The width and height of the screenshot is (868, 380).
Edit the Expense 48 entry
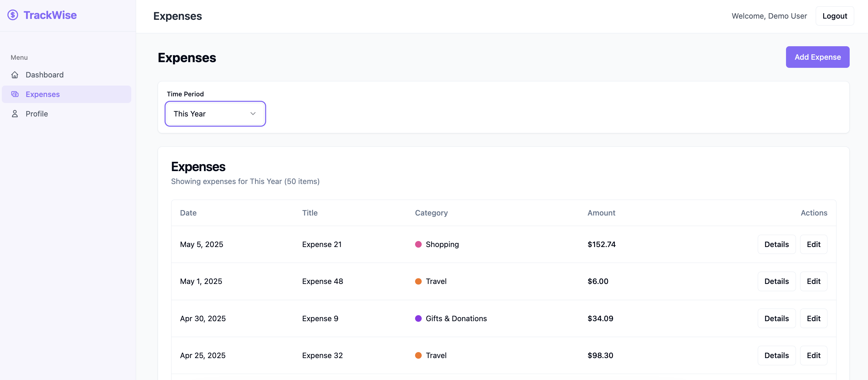813,281
